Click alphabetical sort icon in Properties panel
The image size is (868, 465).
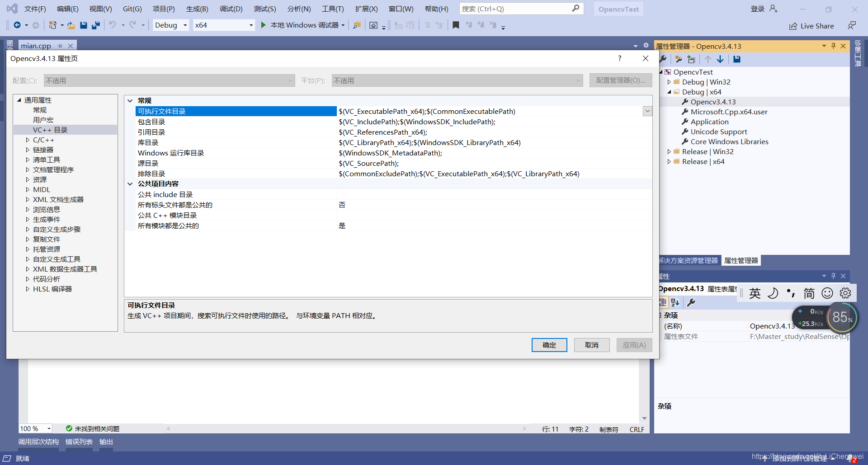pos(675,303)
